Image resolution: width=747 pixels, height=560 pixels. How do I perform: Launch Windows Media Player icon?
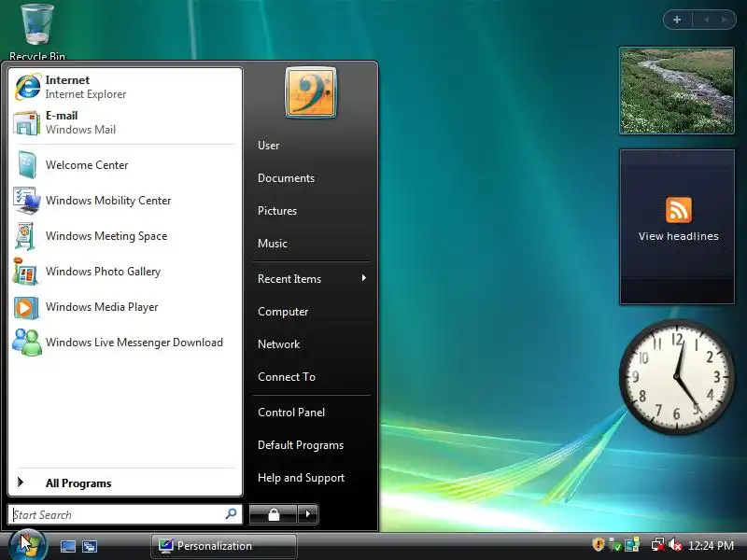tap(26, 307)
